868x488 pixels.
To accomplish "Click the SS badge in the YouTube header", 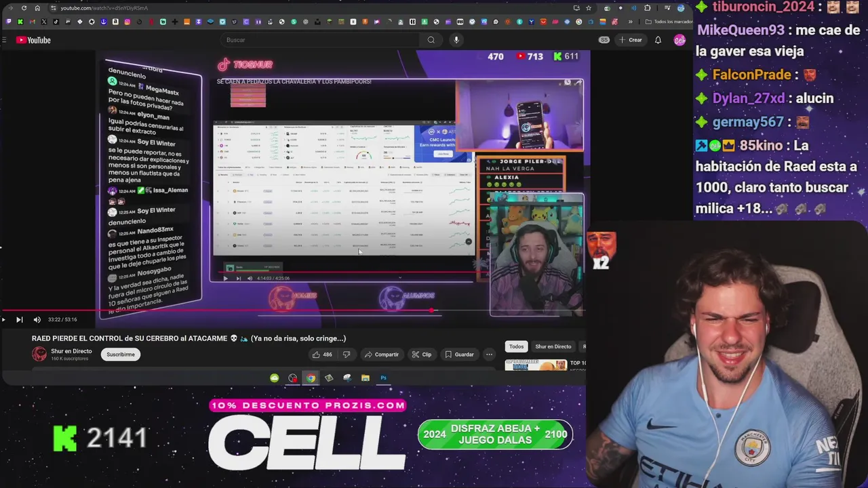I will tap(604, 40).
